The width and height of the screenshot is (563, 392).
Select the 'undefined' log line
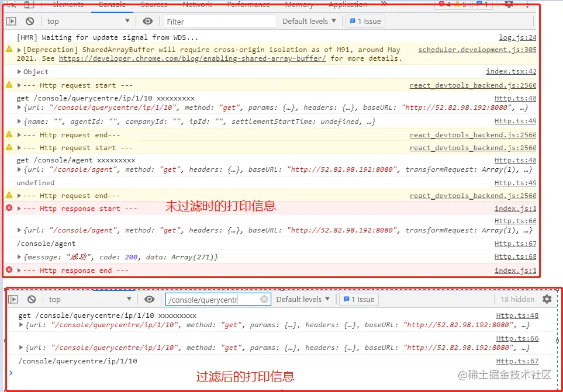[36, 183]
